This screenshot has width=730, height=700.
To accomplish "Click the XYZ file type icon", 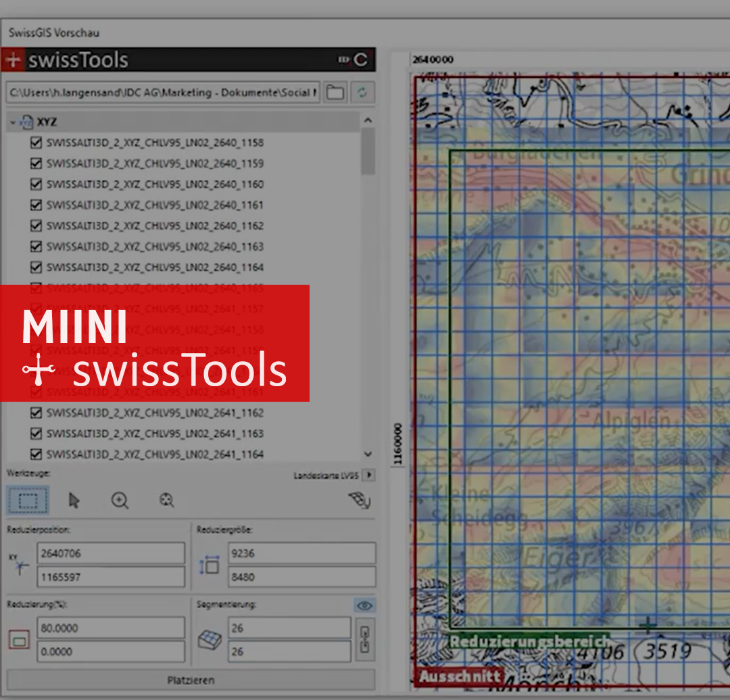I will click(26, 122).
